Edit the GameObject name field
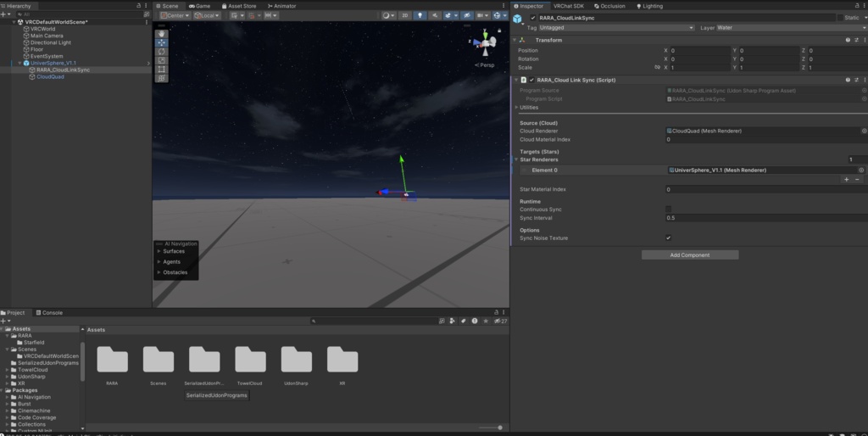The image size is (868, 436). [x=687, y=18]
